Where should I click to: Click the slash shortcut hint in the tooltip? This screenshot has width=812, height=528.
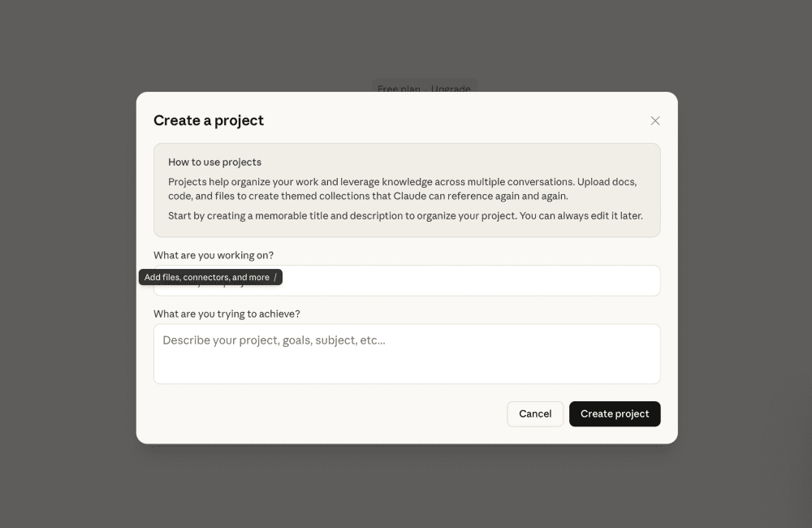click(275, 277)
